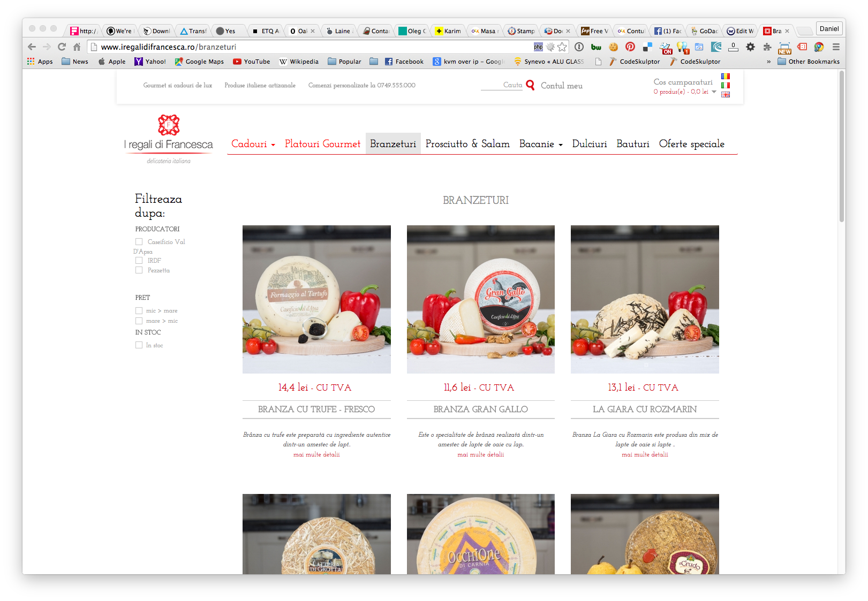Switch language with the Romanian flag
This screenshot has width=868, height=601.
726,76
